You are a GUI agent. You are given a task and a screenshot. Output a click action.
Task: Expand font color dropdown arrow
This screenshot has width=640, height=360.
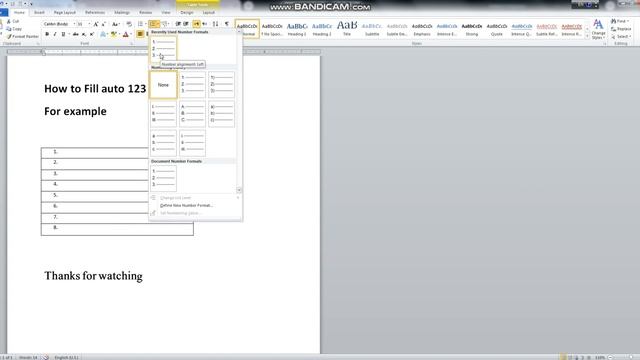(x=131, y=34)
